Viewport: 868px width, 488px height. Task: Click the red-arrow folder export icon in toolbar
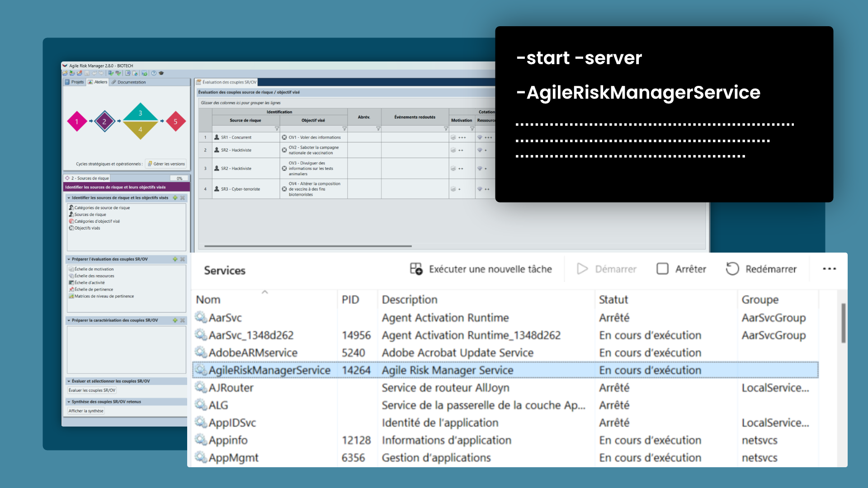click(x=80, y=73)
